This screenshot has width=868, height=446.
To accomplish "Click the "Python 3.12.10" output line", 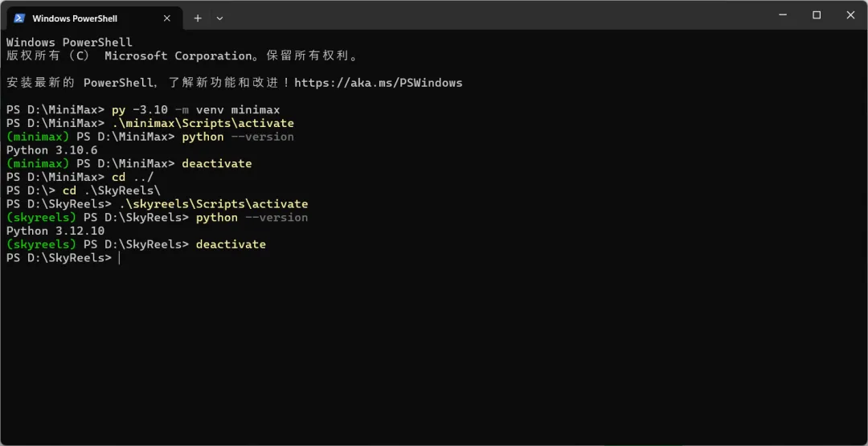I will pos(55,231).
